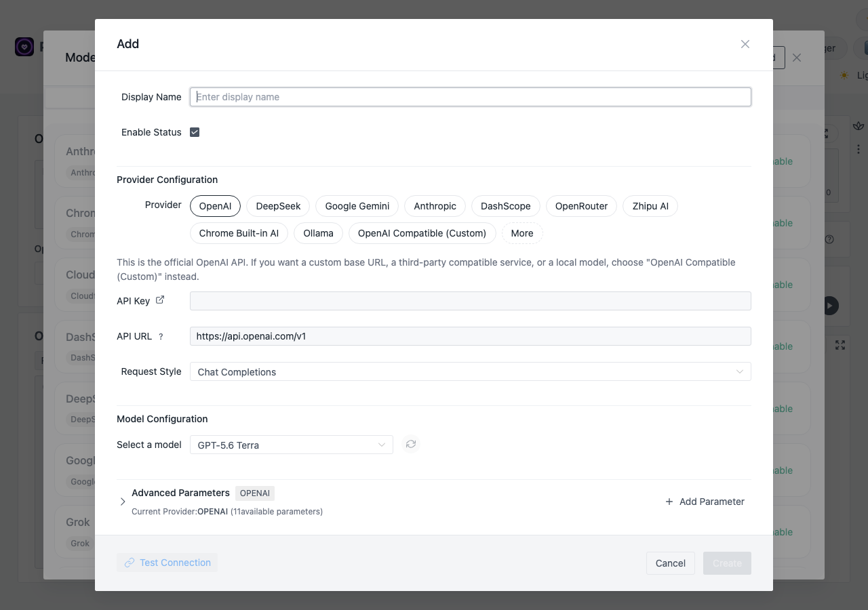Screen dimensions: 868x610
Task: Click the plus icon for Add Parameter
Action: click(669, 502)
